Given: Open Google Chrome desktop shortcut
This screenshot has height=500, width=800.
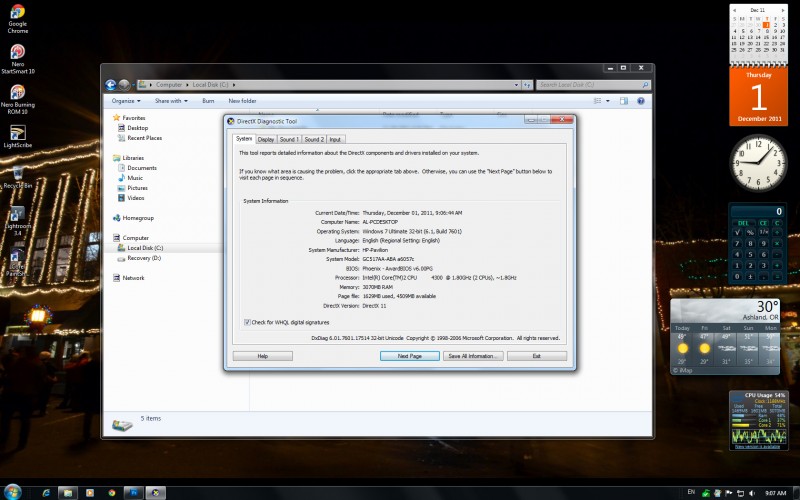Looking at the screenshot, I should point(17,18).
